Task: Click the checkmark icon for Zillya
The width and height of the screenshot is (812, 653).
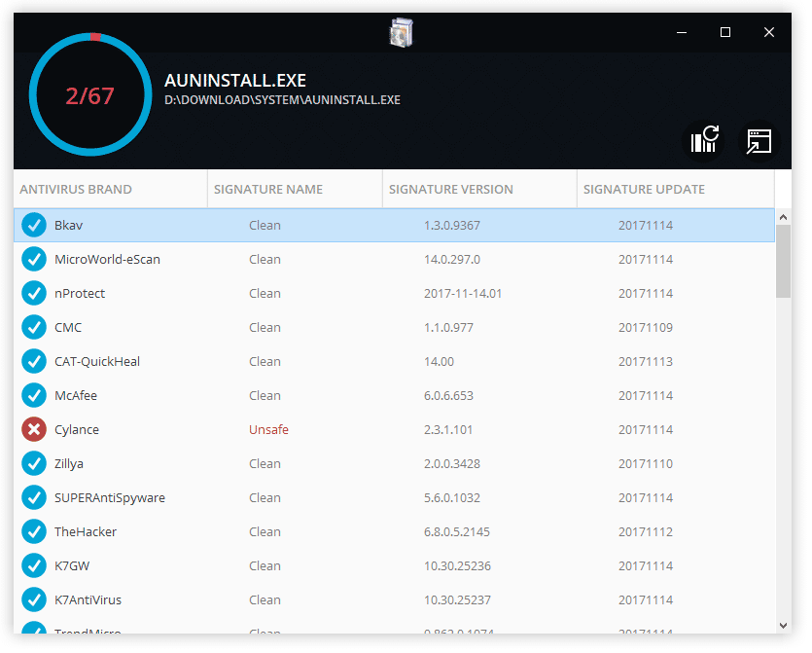Action: (34, 464)
